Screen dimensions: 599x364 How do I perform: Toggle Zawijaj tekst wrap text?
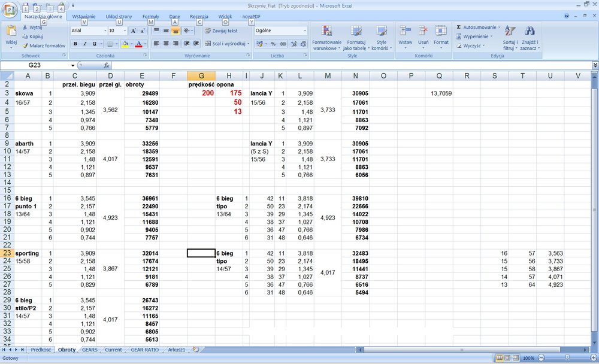(x=221, y=31)
